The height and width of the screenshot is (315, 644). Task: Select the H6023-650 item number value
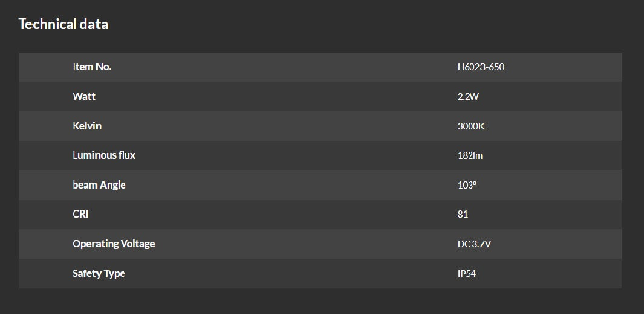point(481,67)
